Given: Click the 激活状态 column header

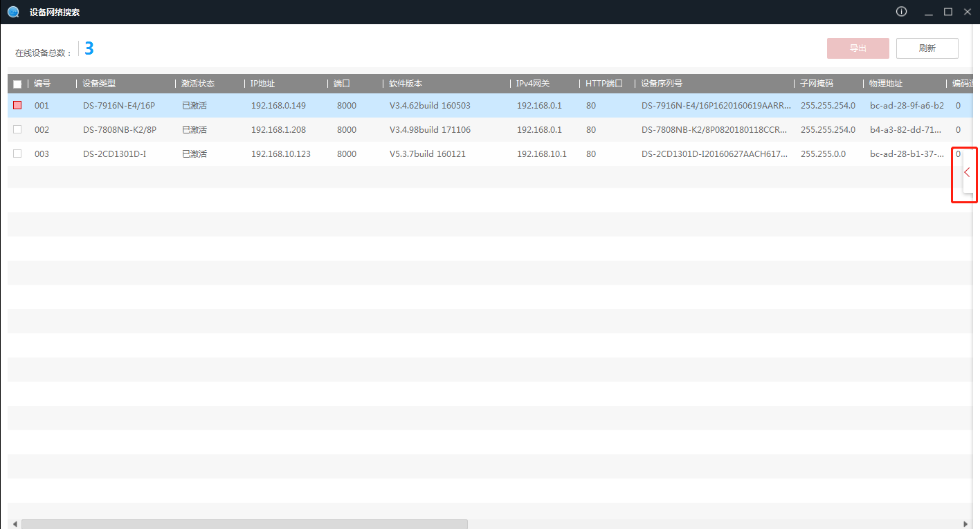Looking at the screenshot, I should pyautogui.click(x=198, y=84).
